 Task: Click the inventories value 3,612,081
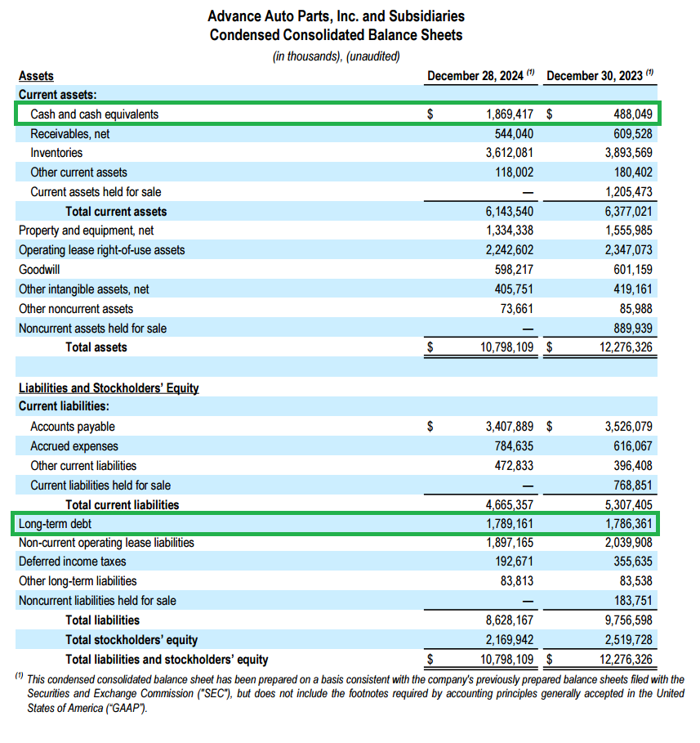pyautogui.click(x=509, y=153)
